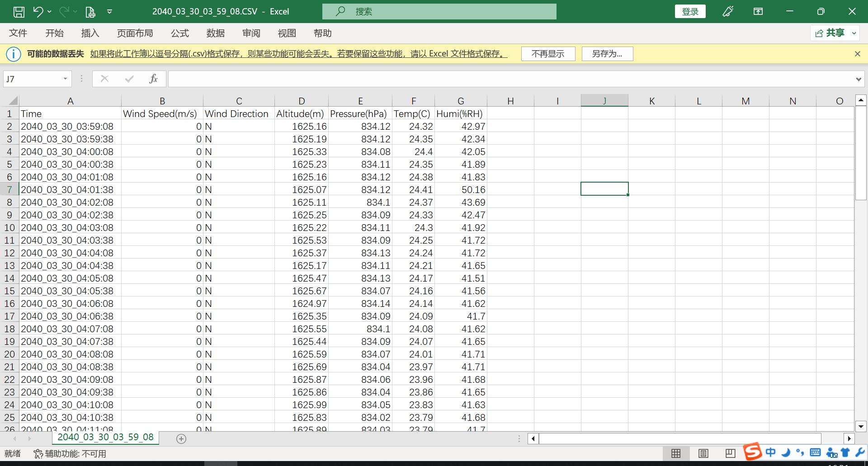The image size is (868, 466).
Task: Expand the 共享 button dropdown arrow
Action: 854,33
